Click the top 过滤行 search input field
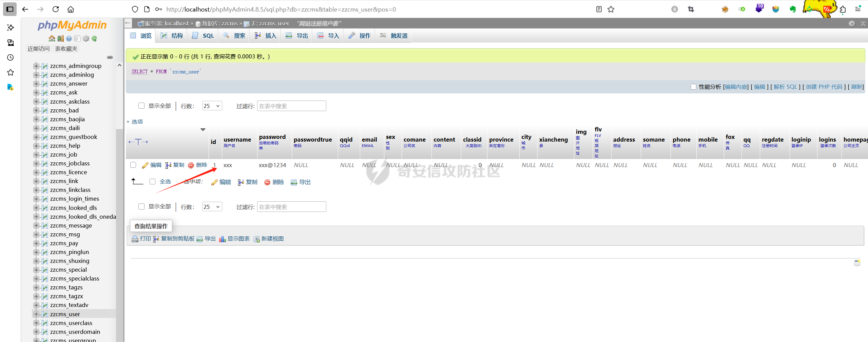 click(x=292, y=106)
